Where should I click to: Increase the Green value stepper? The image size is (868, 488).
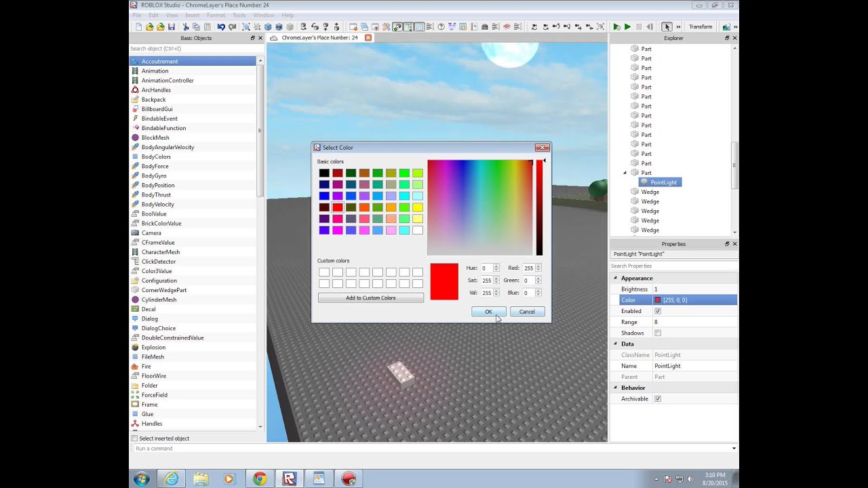coord(538,279)
